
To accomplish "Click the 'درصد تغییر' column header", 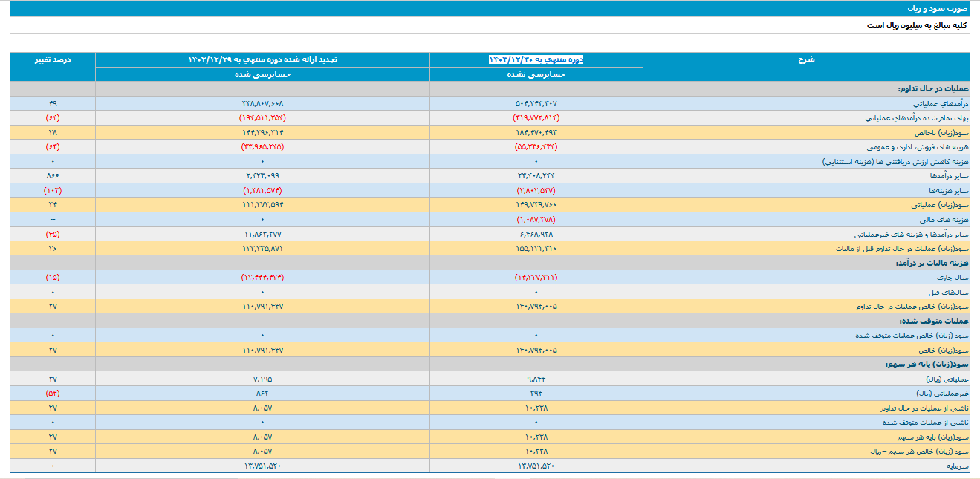I will (53, 59).
